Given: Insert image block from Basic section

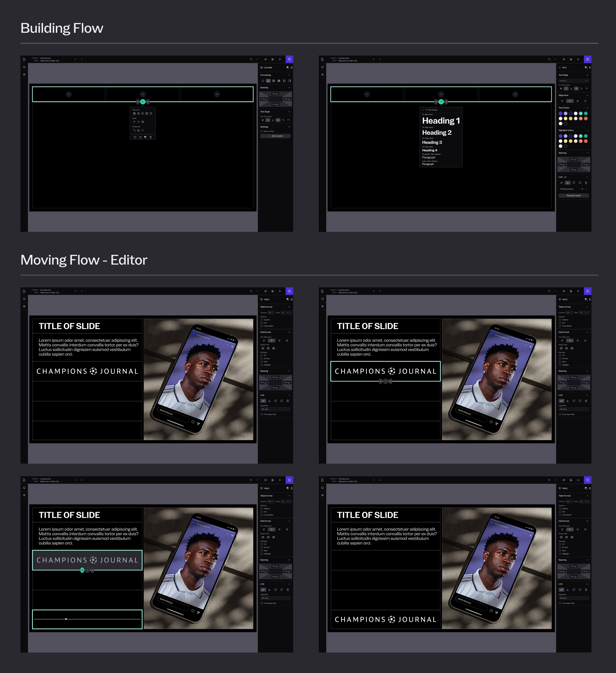Looking at the screenshot, I should coord(142,122).
